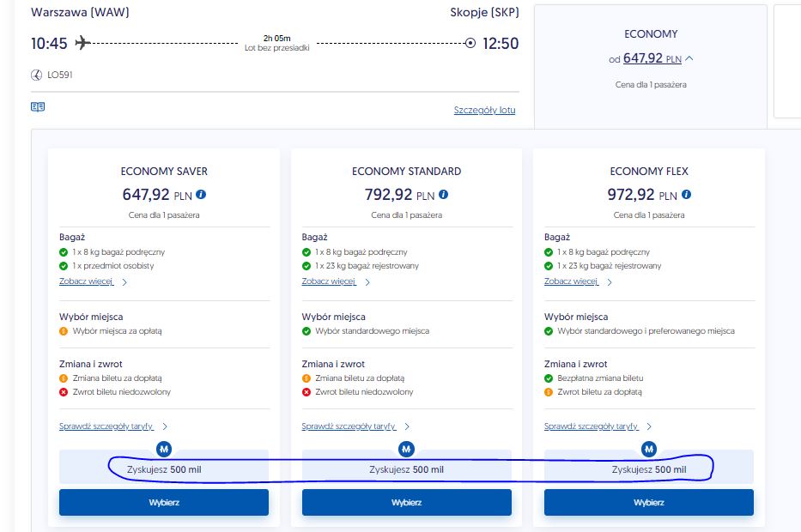Click the ECONOMY FLEX fare title
Screen dimensions: 801x532
[649, 172]
